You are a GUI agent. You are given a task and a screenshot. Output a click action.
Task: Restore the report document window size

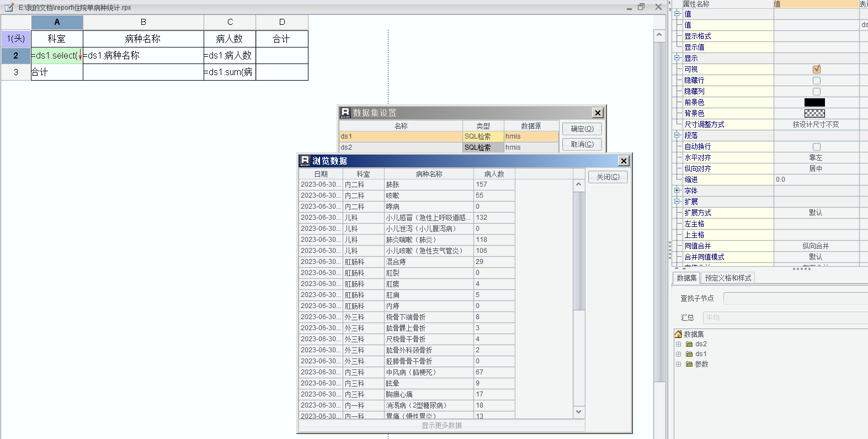click(641, 7)
